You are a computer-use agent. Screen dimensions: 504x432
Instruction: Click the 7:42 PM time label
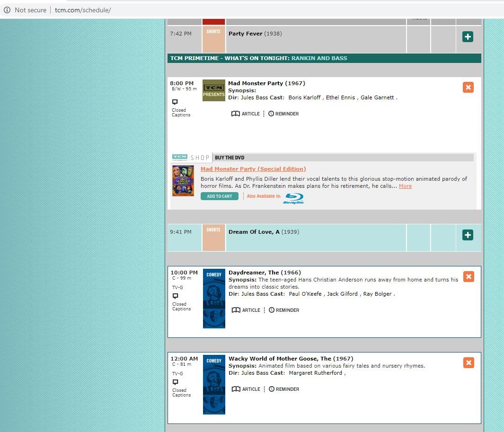[181, 34]
